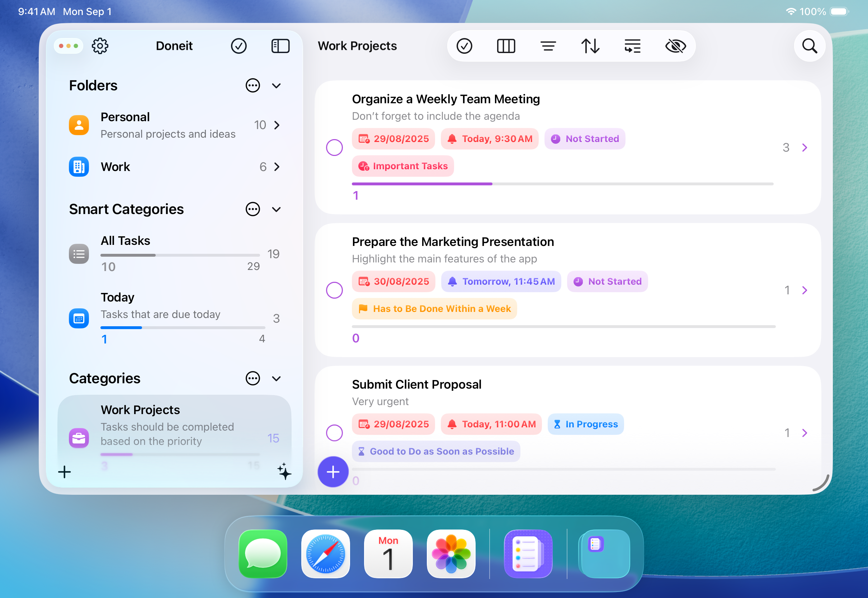Switch to column board view icon
This screenshot has height=598, width=868.
click(x=506, y=46)
